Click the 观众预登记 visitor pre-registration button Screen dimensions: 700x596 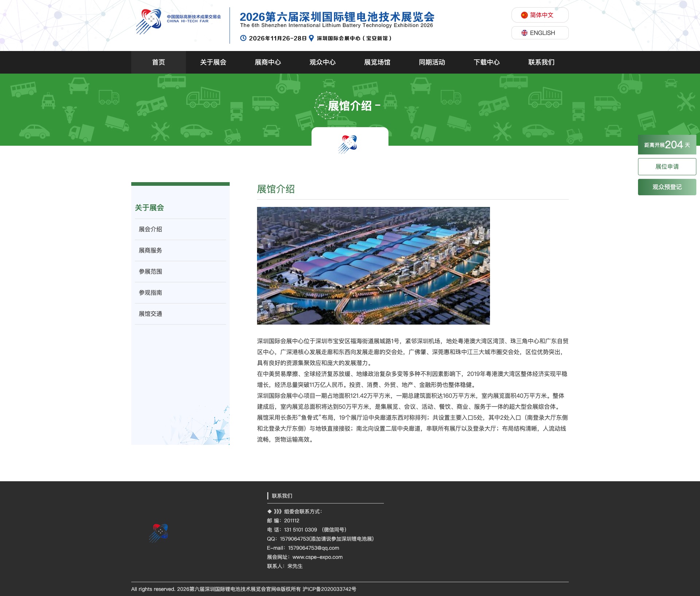coord(667,187)
